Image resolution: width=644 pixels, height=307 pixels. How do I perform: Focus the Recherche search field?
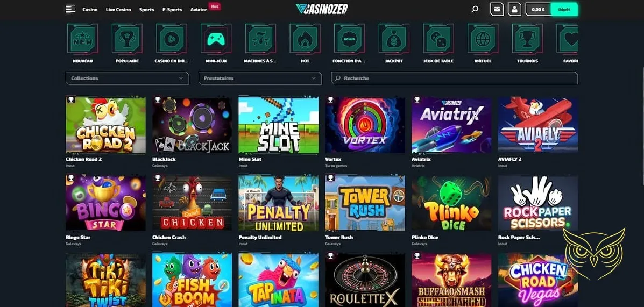pyautogui.click(x=455, y=78)
